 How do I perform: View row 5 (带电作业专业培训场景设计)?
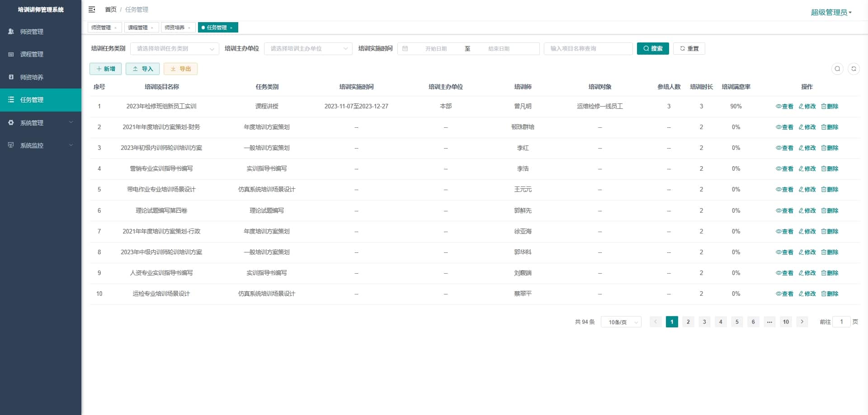point(784,190)
